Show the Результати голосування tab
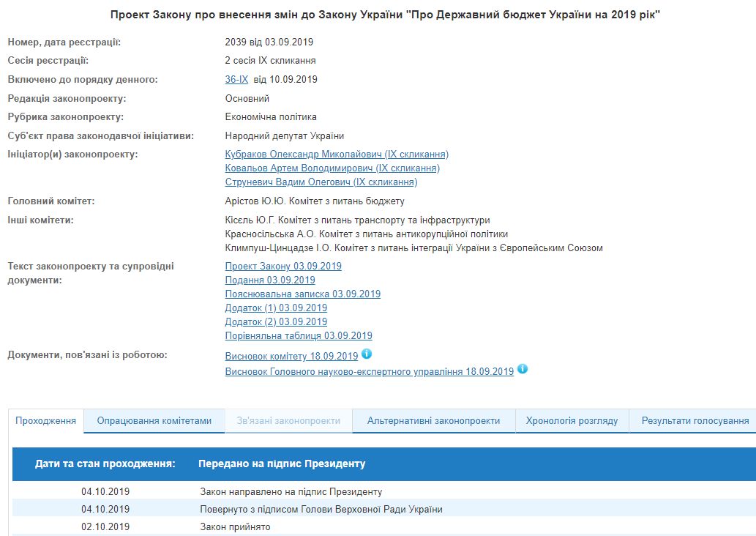 pos(695,421)
